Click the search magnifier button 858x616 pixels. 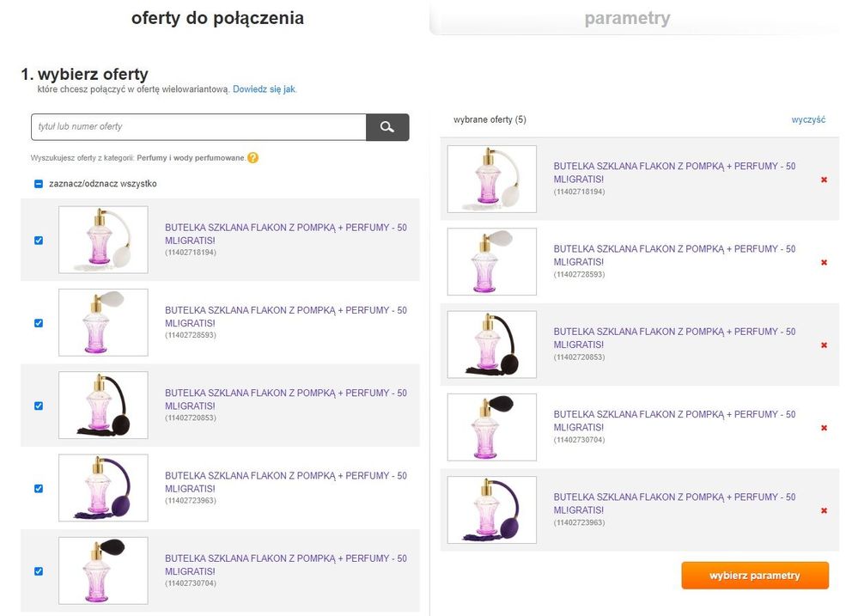387,127
